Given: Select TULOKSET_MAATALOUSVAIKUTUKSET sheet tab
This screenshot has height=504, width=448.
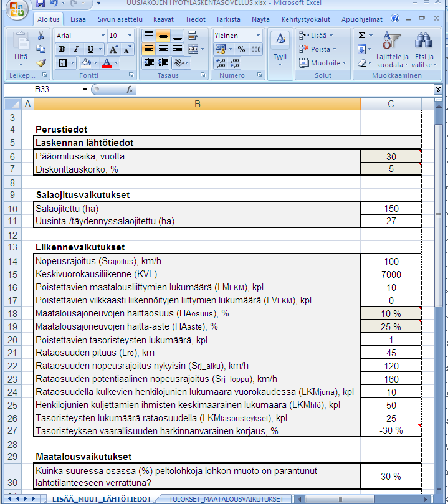Looking at the screenshot, I should [226, 499].
